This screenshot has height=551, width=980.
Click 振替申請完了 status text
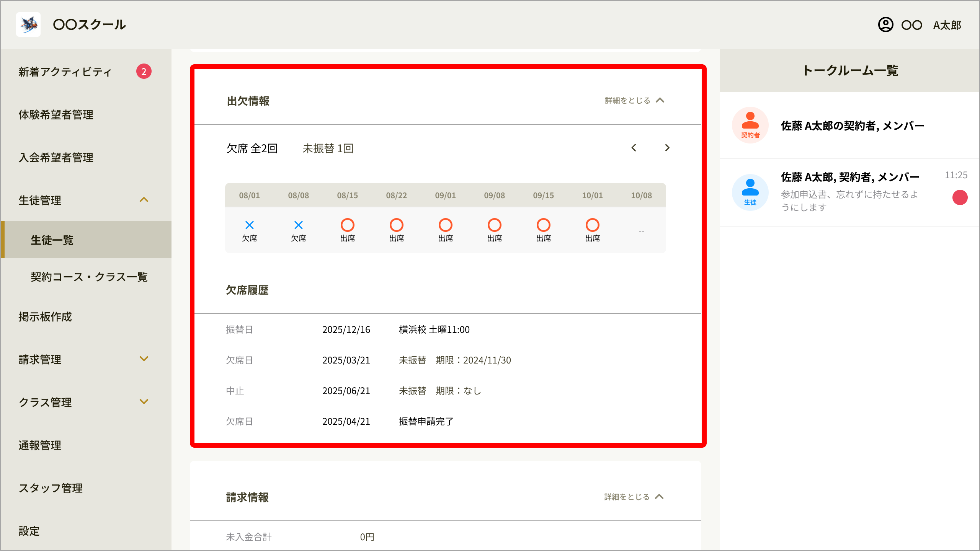426,421
